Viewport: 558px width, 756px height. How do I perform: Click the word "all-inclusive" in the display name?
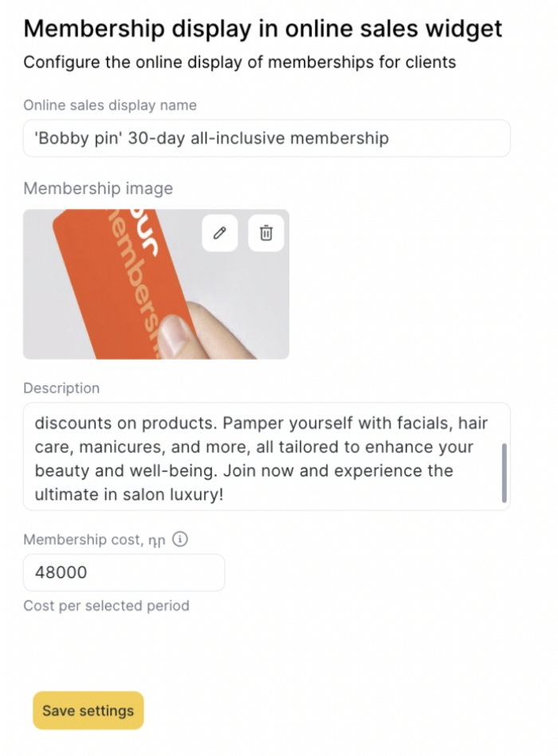coord(244,138)
